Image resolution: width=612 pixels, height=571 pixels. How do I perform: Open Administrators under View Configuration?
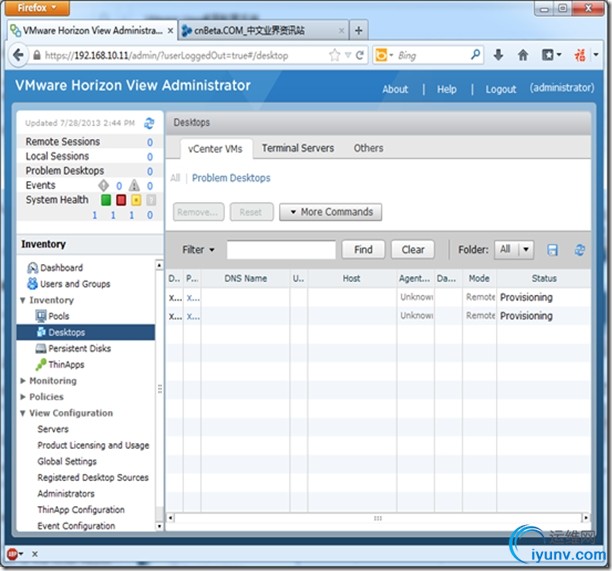[66, 493]
